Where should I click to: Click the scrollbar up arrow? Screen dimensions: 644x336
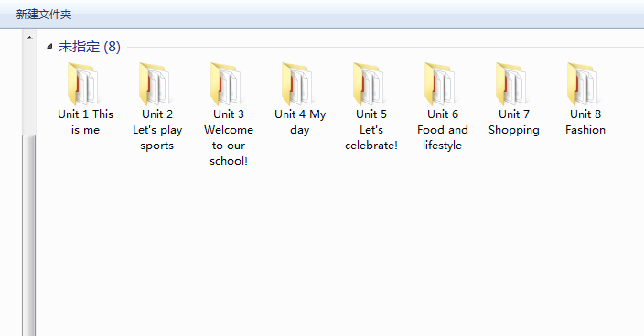pos(29,38)
